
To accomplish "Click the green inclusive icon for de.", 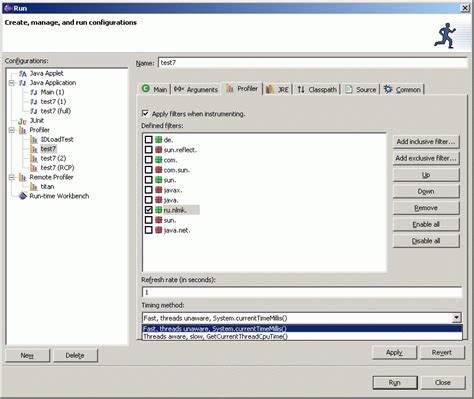I will pos(159,140).
